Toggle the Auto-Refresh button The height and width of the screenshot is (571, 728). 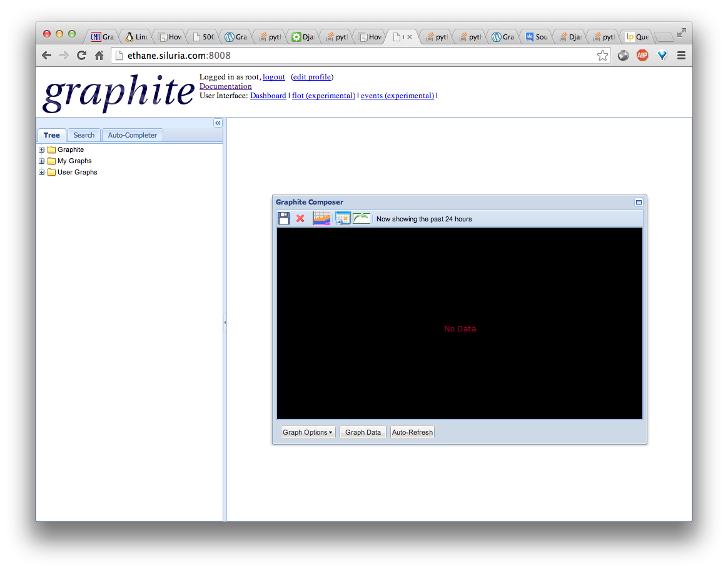(412, 432)
